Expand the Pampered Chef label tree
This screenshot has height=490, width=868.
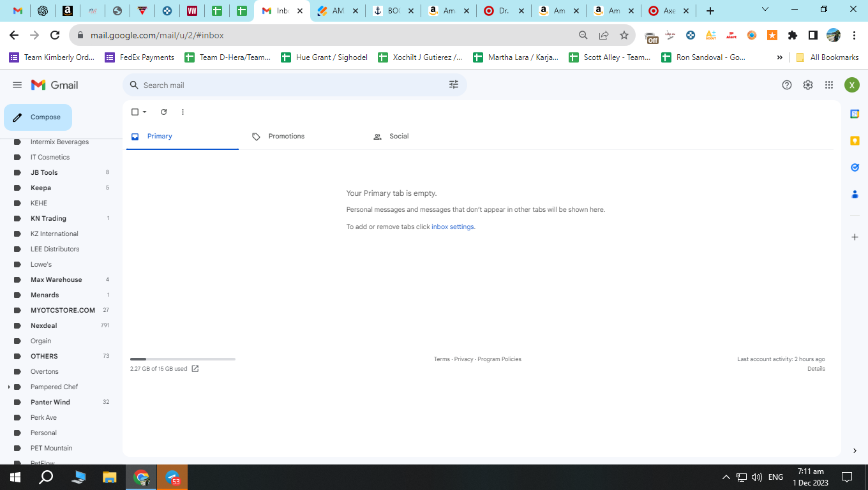pyautogui.click(x=9, y=387)
